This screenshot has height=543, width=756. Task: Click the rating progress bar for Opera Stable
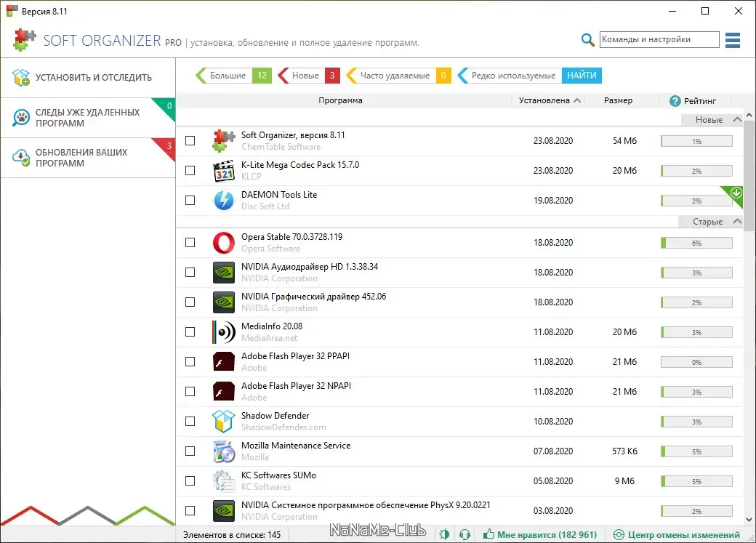(x=696, y=242)
